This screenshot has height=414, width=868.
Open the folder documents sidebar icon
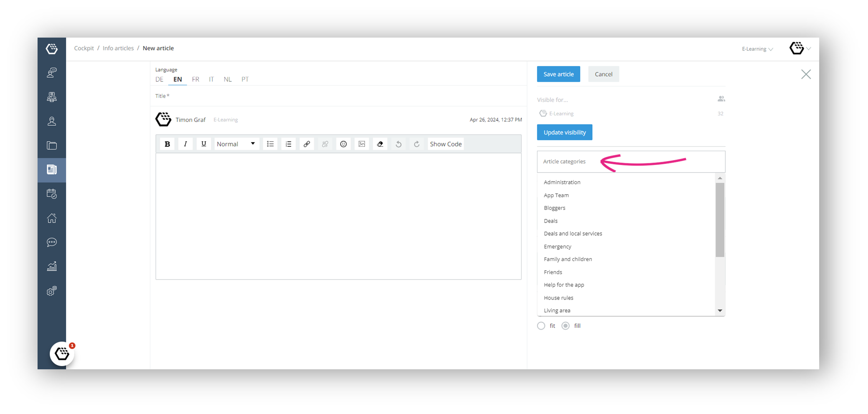tap(52, 145)
